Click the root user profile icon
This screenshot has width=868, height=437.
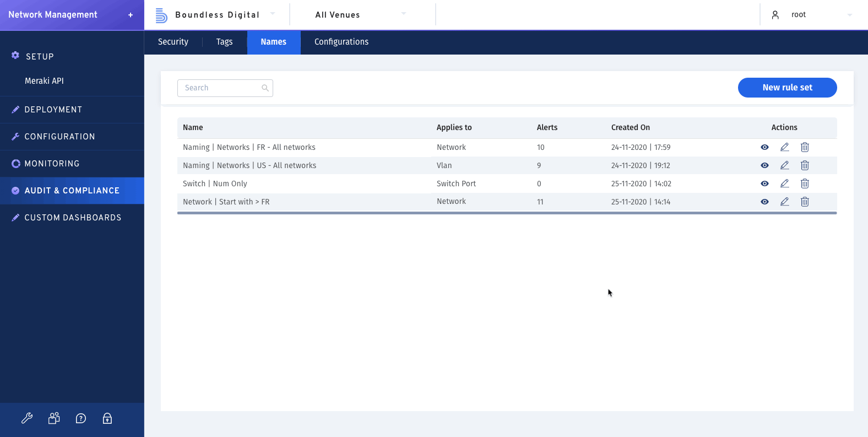(x=775, y=15)
